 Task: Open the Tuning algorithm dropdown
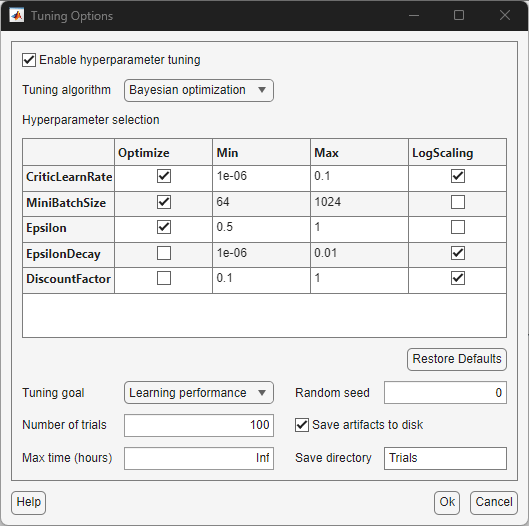[199, 90]
